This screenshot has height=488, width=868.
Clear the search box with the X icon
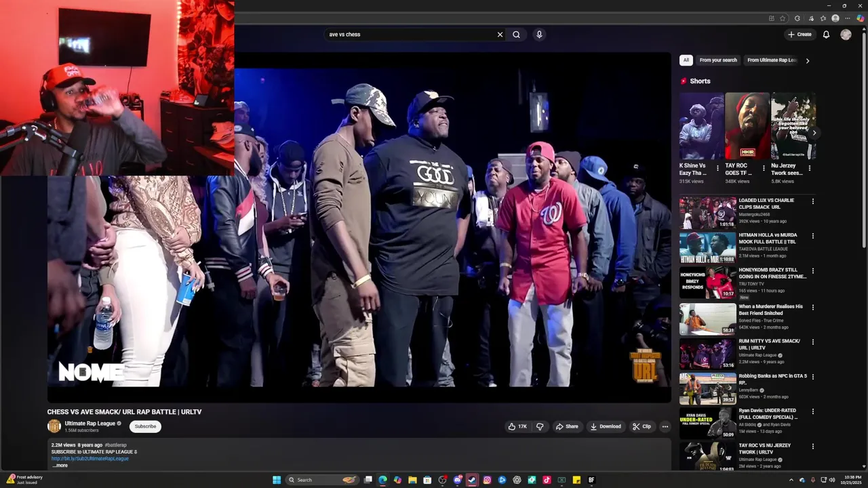point(500,35)
